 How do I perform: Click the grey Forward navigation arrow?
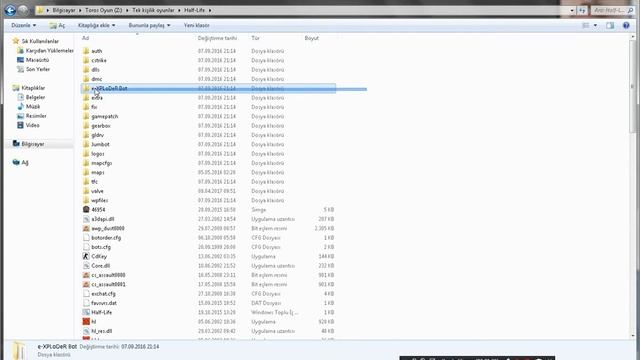23,10
